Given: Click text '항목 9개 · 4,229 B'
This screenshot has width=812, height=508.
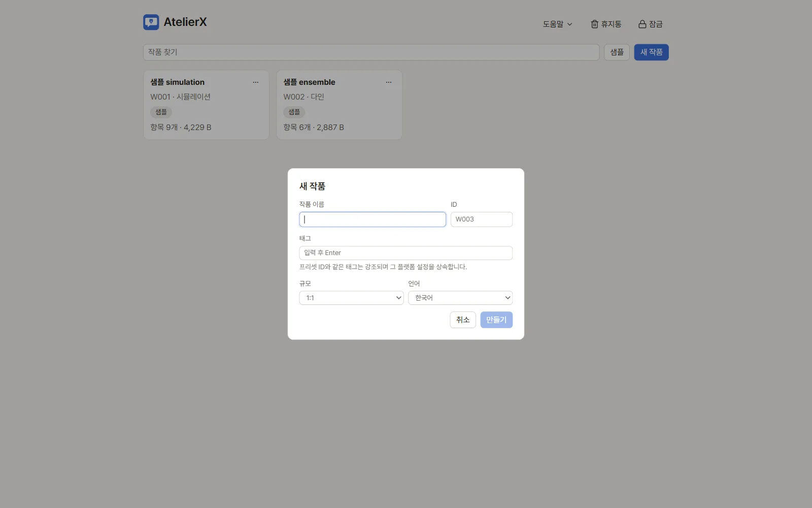Looking at the screenshot, I should [x=181, y=128].
